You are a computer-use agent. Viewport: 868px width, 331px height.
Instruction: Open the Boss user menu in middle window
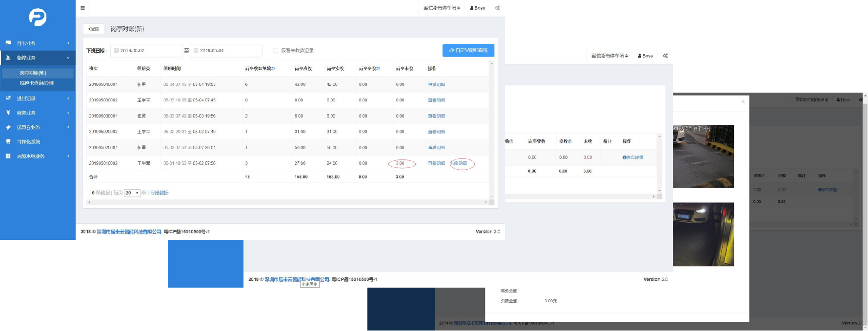coord(646,56)
